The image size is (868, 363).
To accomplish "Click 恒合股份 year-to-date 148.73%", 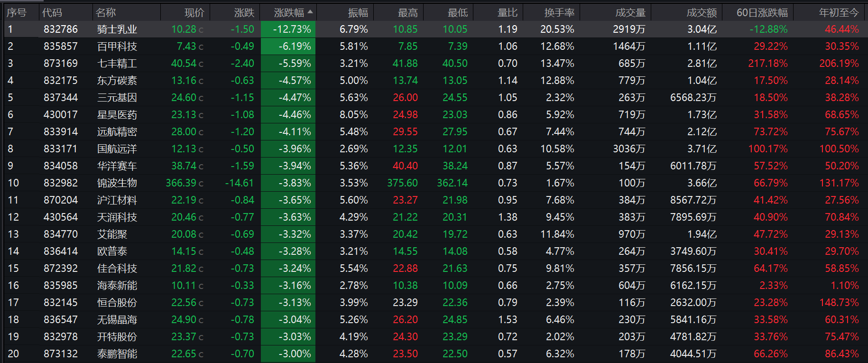I will 839,303.
